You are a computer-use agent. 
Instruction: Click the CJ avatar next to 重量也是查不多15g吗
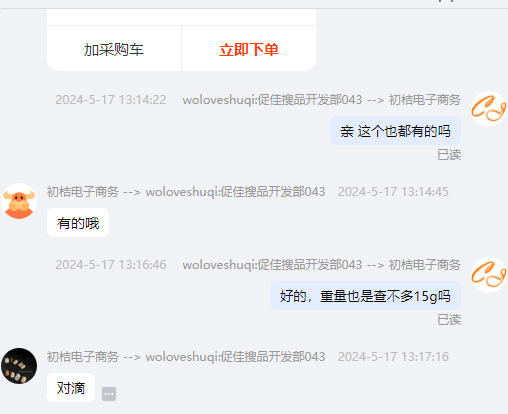(x=489, y=275)
